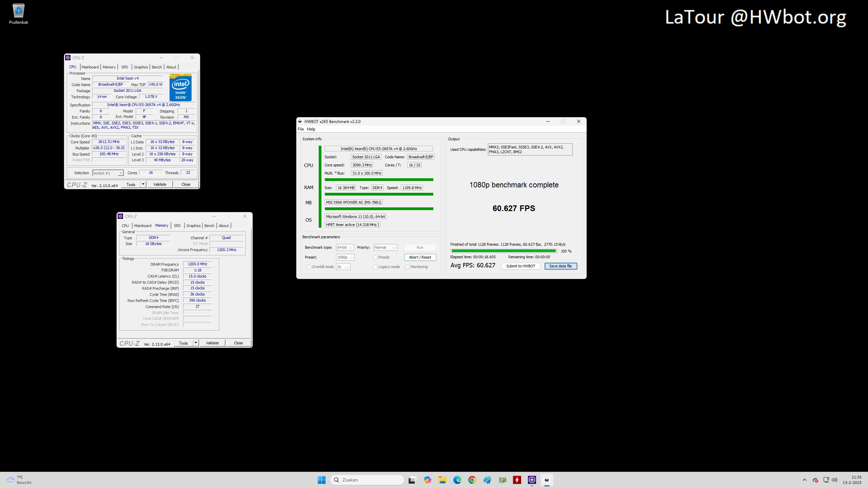Open SPD tab in CPU-Z Memory window
868x488 pixels.
pos(177,226)
